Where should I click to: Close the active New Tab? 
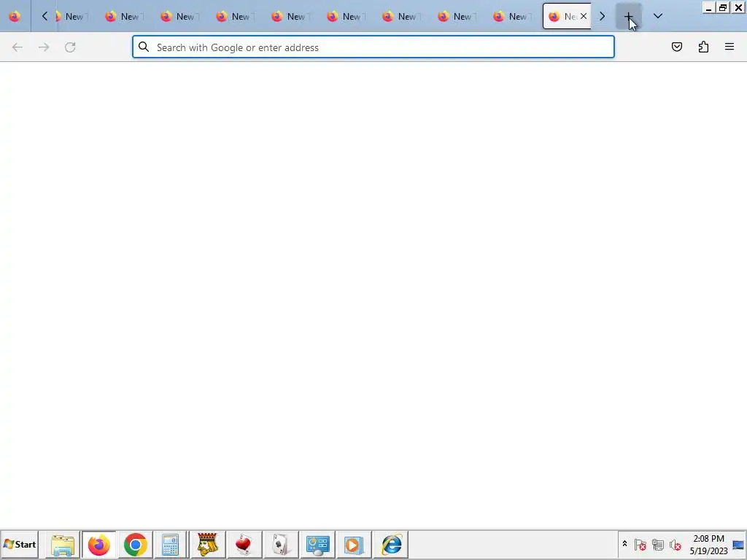pyautogui.click(x=584, y=16)
